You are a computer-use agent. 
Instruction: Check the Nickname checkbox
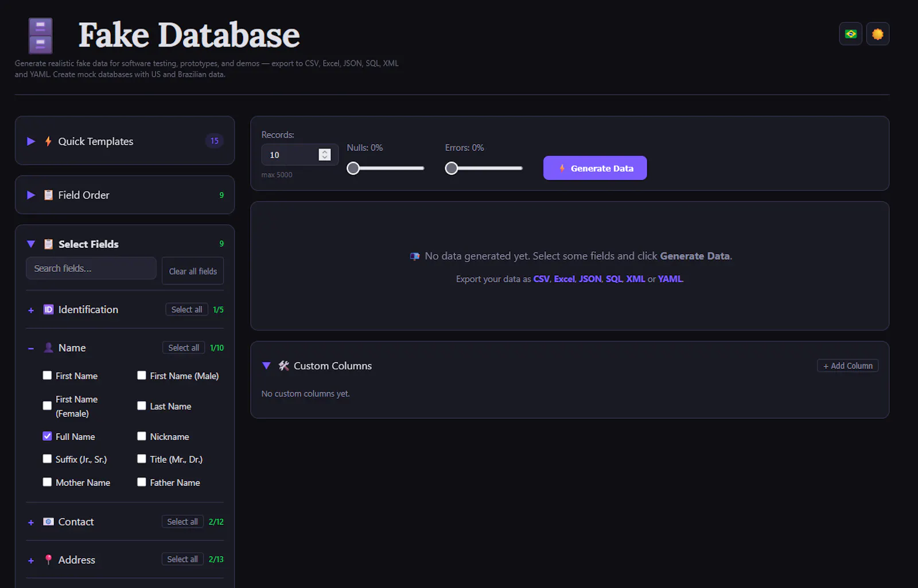point(141,436)
